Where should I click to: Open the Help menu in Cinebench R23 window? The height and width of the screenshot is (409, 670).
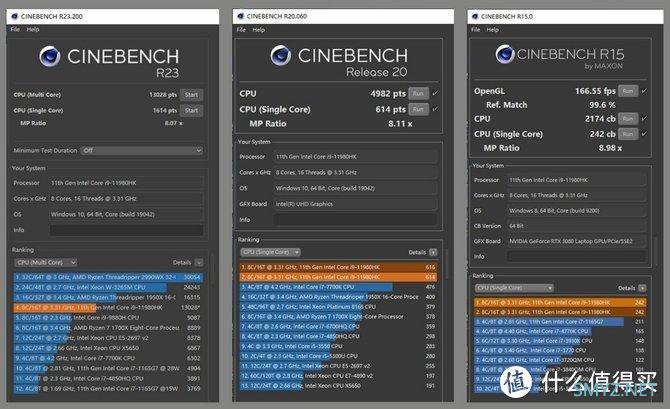(33, 29)
